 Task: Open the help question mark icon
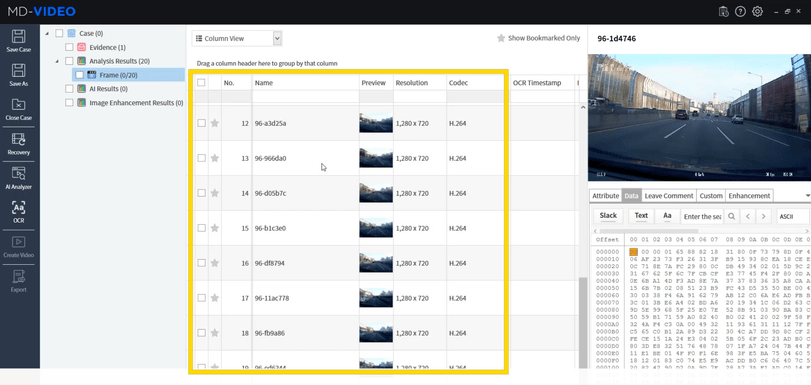point(740,11)
